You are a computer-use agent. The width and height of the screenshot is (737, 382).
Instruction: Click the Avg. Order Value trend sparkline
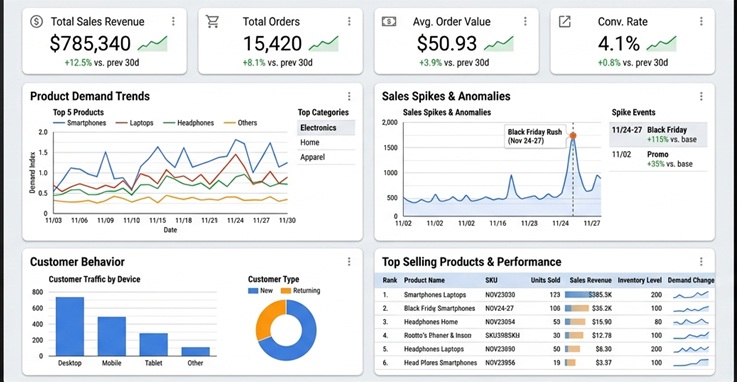point(499,44)
